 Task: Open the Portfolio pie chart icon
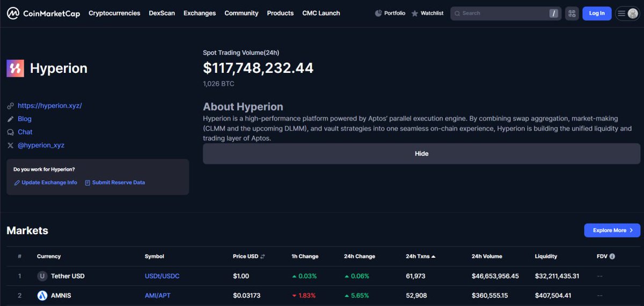[378, 13]
